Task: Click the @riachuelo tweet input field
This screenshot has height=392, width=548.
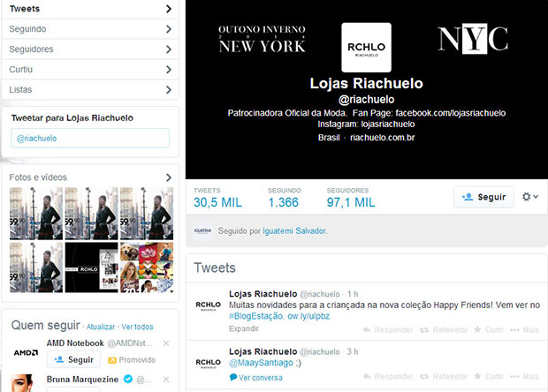Action: click(x=90, y=139)
